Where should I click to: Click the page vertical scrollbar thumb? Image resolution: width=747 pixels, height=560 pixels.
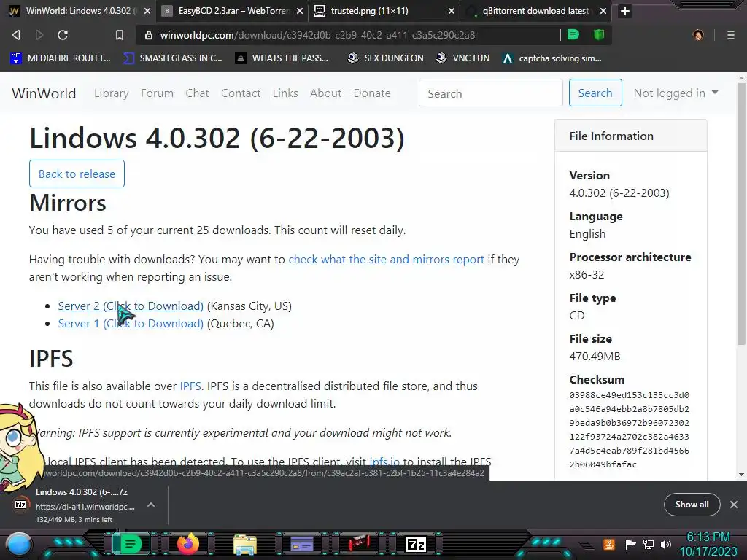coord(741,214)
